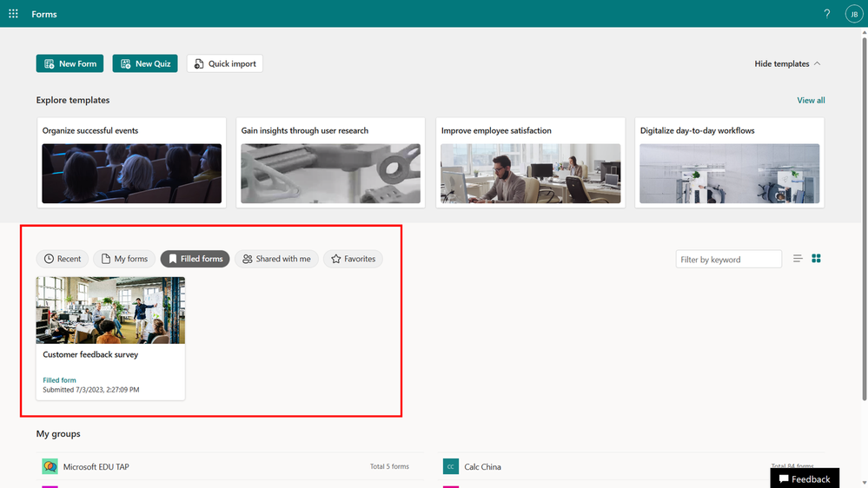Click the Filled form label
Image resolution: width=868 pixels, height=488 pixels.
coord(59,380)
